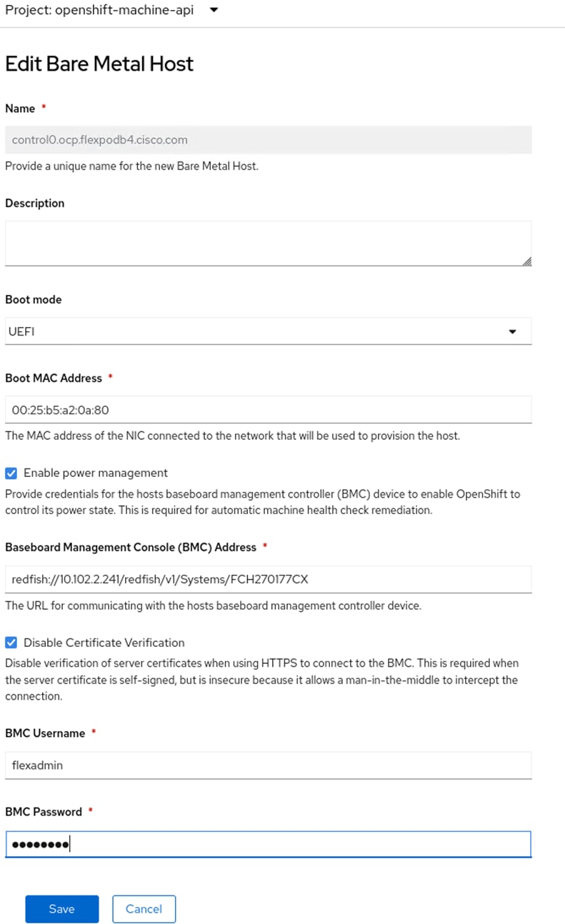Open the Project openshift-machine-api dropdown arrow
This screenshot has height=924, width=565.
coord(214,11)
